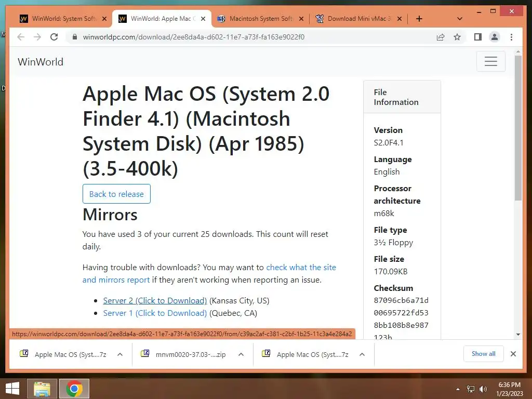This screenshot has width=532, height=399.
Task: Click the Mirrors heading
Action: coord(110,215)
